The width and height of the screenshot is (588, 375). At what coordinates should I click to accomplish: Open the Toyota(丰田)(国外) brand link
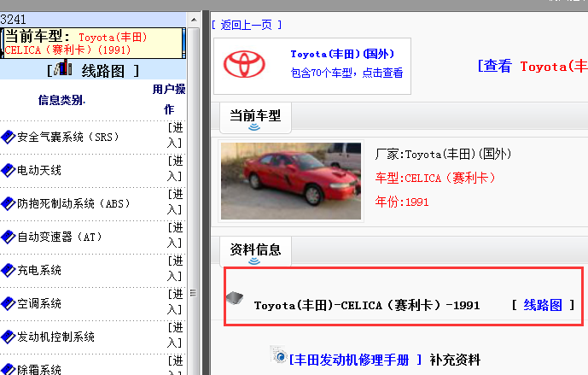pyautogui.click(x=342, y=54)
